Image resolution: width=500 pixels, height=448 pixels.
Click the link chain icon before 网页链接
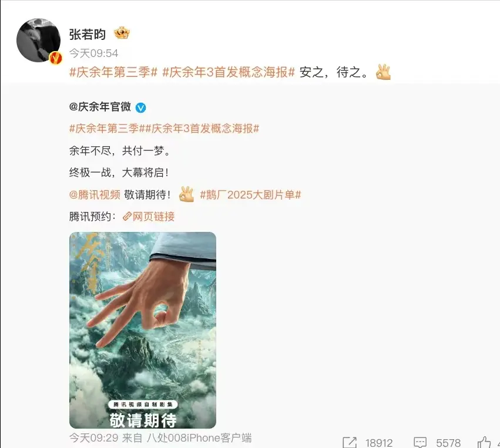127,217
